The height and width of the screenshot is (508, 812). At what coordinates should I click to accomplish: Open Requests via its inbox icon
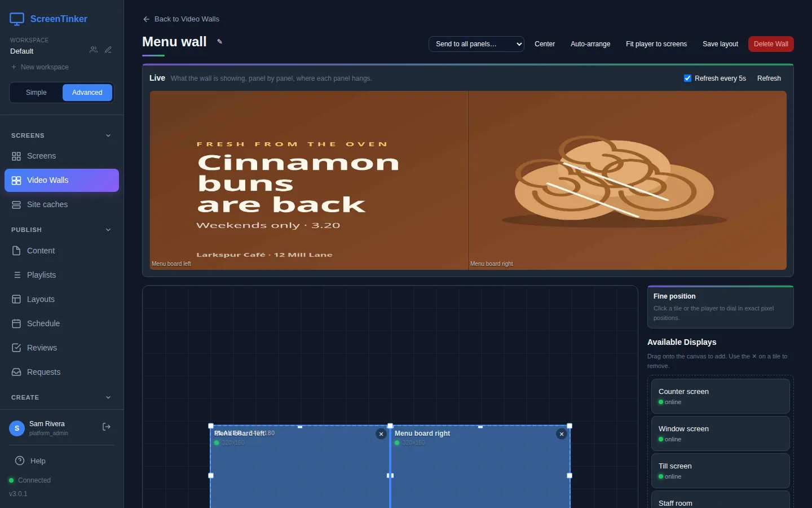(16, 373)
